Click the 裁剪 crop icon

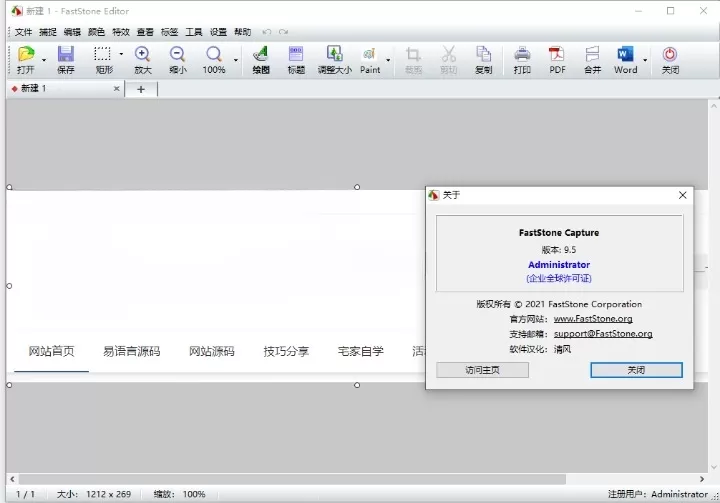point(413,60)
